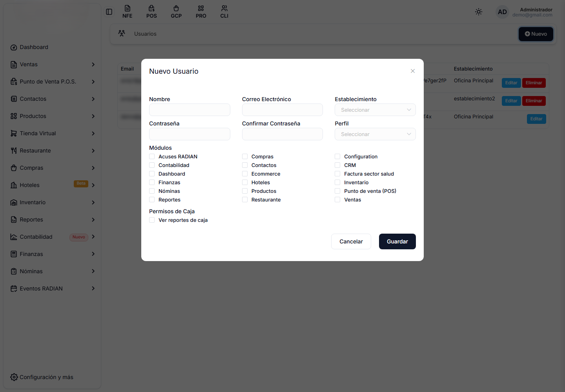This screenshot has height=392, width=565.
Task: Click the Nóminas clipboard icon
Action: click(x=14, y=272)
